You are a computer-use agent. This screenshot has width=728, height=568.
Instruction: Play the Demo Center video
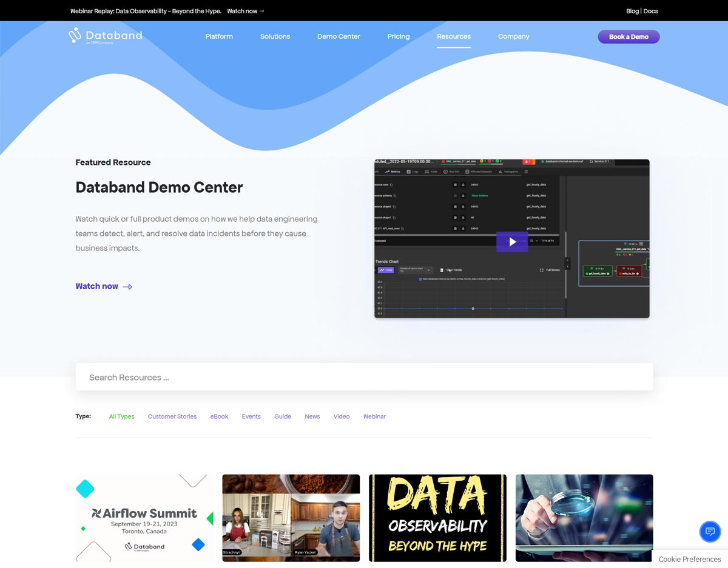(x=512, y=242)
